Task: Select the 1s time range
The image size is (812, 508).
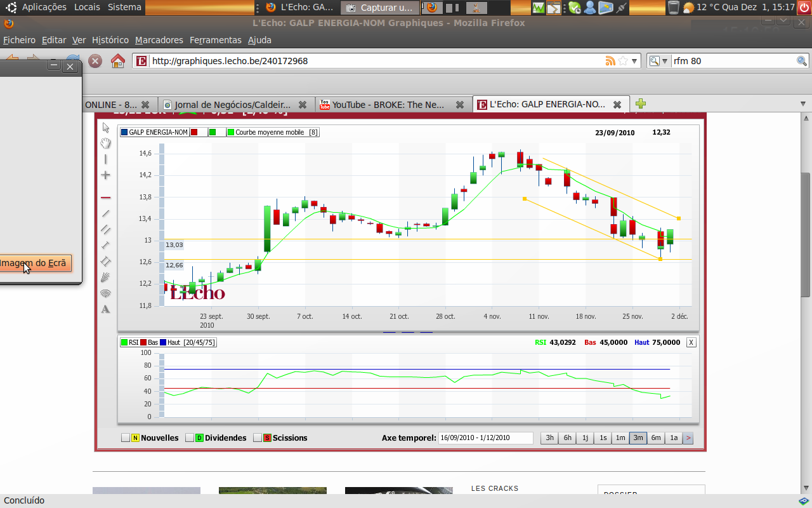Action: (603, 438)
